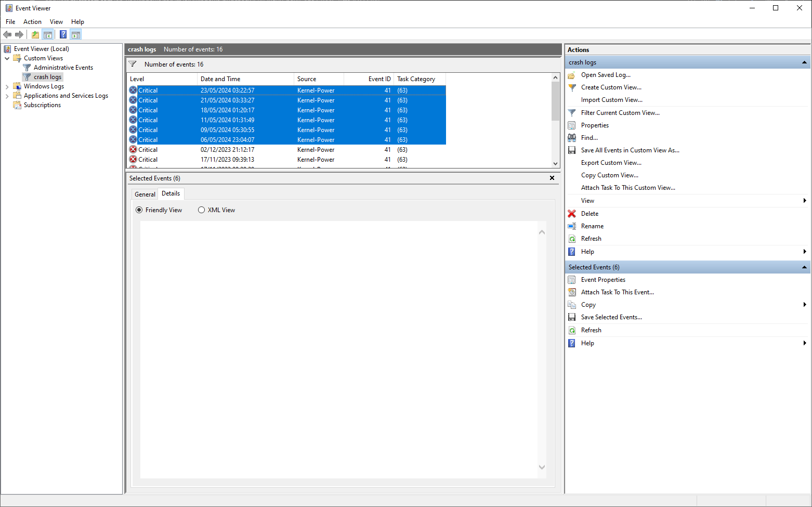Click the Show/Hide Action Pane toolbar icon

pos(76,35)
